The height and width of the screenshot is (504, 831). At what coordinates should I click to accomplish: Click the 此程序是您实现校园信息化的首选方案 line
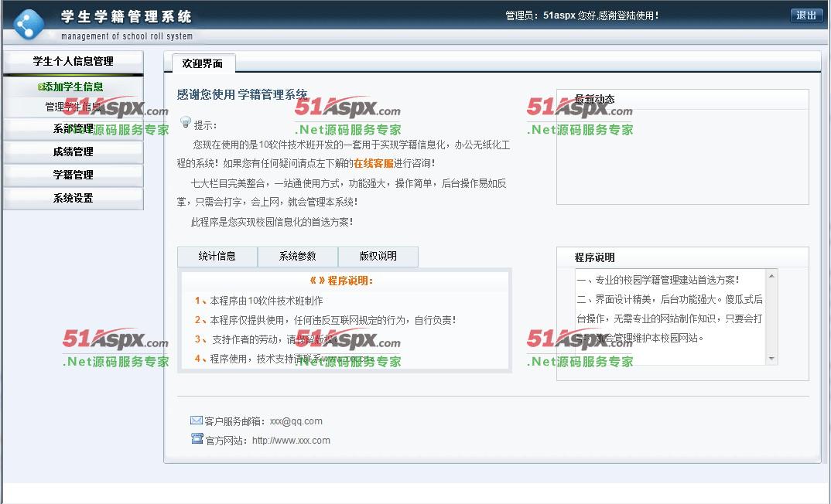click(272, 223)
